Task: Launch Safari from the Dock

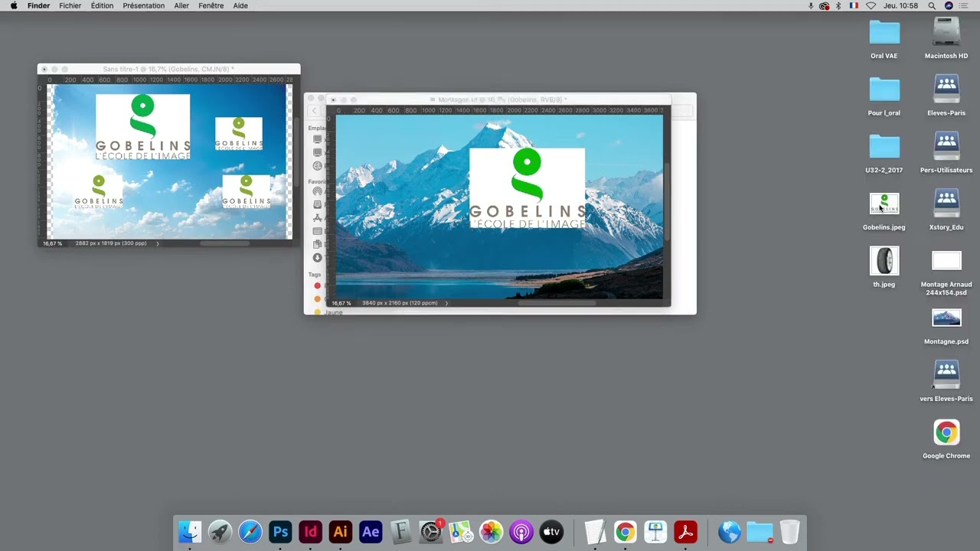Action: (250, 532)
